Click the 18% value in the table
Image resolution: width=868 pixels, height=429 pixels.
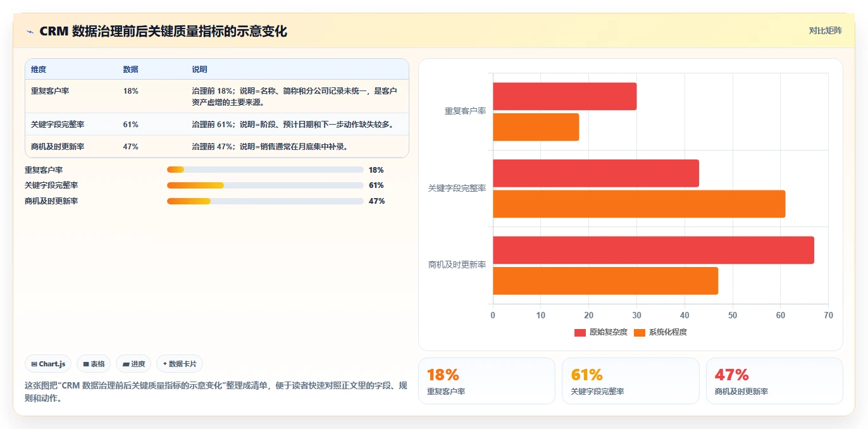point(130,91)
